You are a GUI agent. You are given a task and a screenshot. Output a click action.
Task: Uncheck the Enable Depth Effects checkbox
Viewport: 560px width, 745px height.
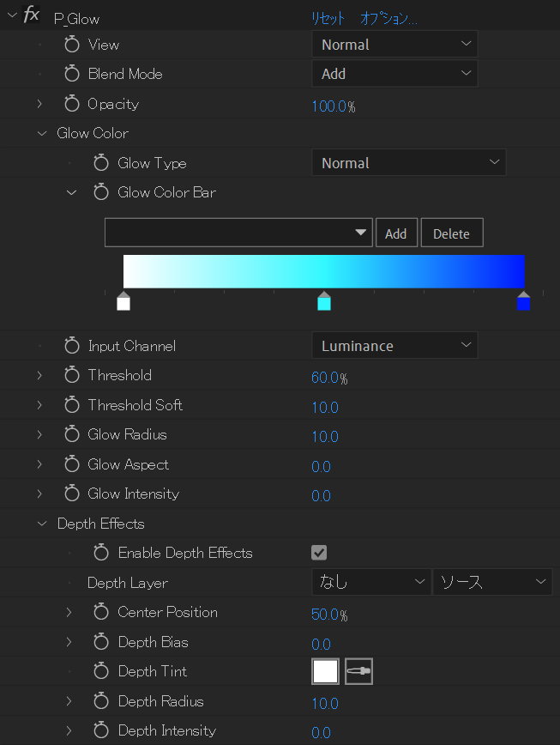(319, 553)
